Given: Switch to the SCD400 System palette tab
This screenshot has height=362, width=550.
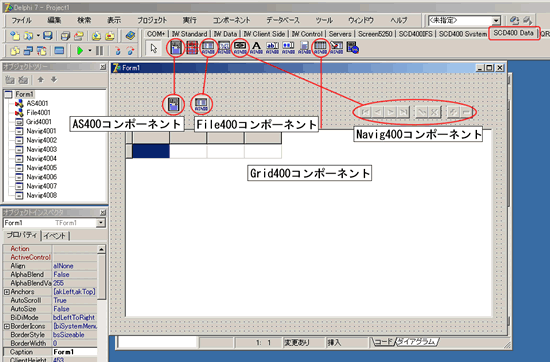Looking at the screenshot, I should pyautogui.click(x=463, y=34).
